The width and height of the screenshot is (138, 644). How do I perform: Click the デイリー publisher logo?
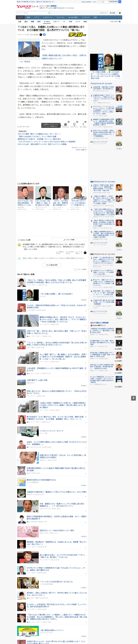[x=77, y=35]
